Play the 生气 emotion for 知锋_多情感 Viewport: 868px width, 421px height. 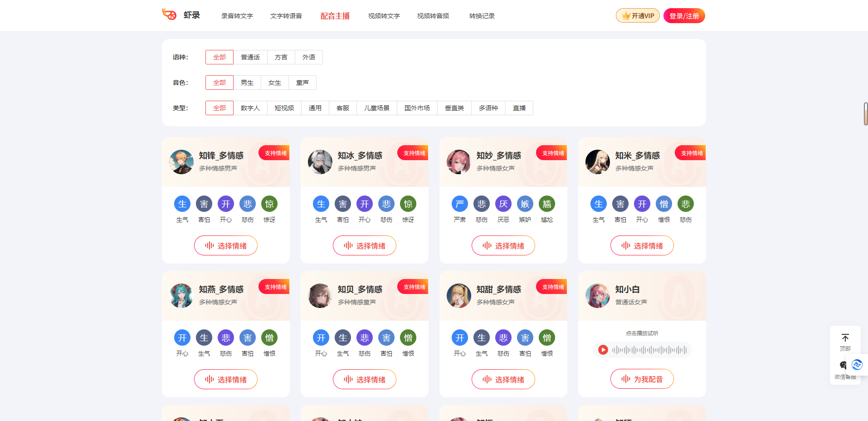[182, 204]
